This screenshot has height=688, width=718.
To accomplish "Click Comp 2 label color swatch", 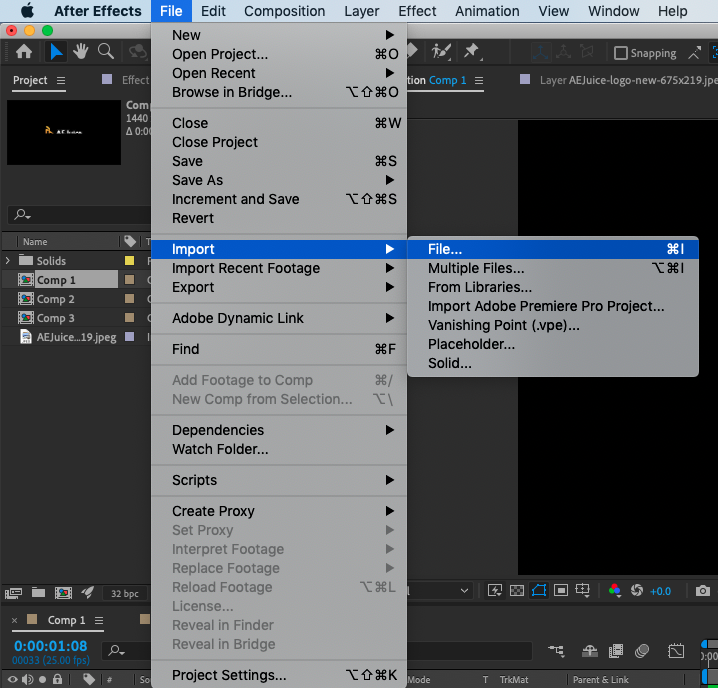I will point(130,299).
